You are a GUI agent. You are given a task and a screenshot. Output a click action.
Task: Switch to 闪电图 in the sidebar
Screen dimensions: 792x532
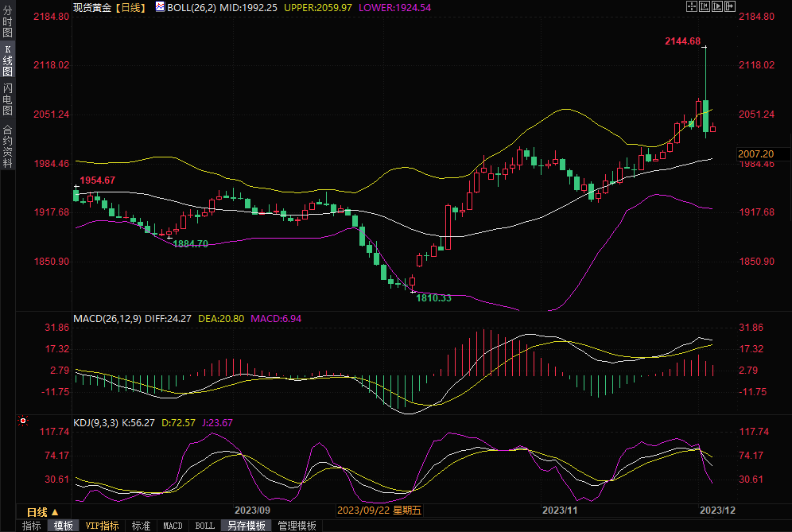point(7,99)
